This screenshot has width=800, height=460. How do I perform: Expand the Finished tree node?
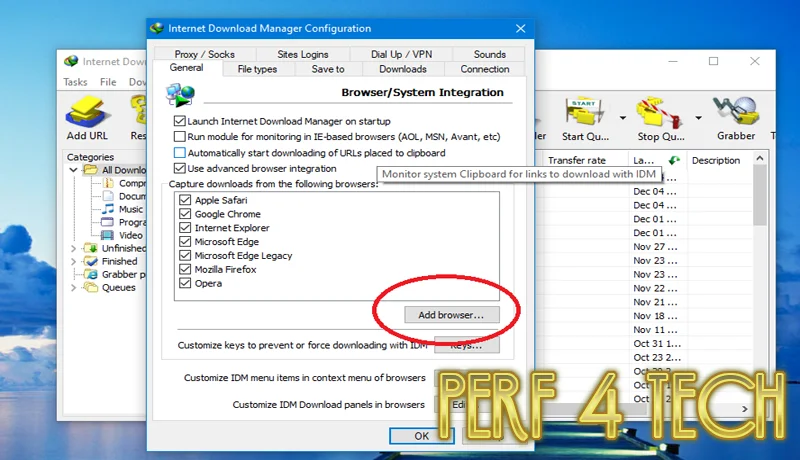pyautogui.click(x=73, y=261)
